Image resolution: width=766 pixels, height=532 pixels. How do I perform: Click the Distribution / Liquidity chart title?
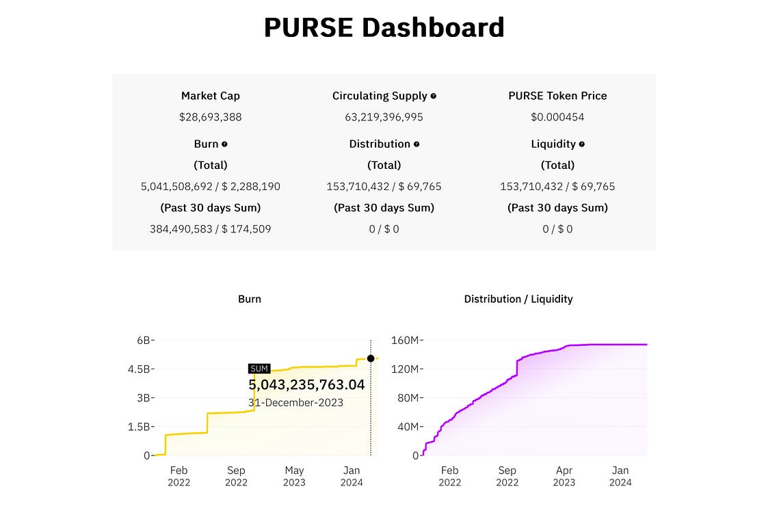518,299
